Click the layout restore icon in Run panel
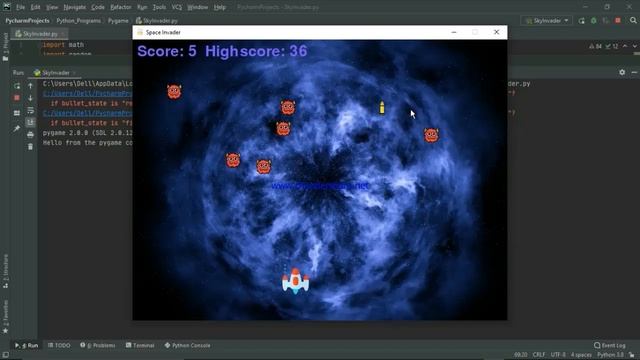The width and height of the screenshot is (640, 360). pyautogui.click(x=17, y=113)
